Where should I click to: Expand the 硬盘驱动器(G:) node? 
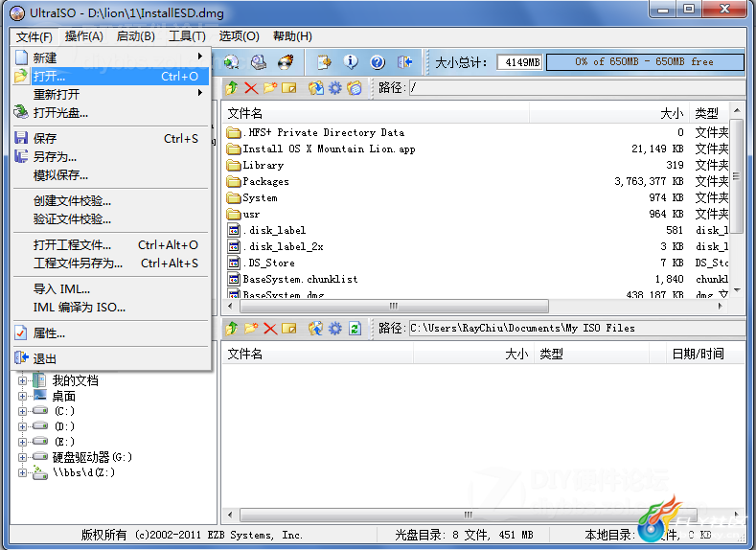click(22, 457)
